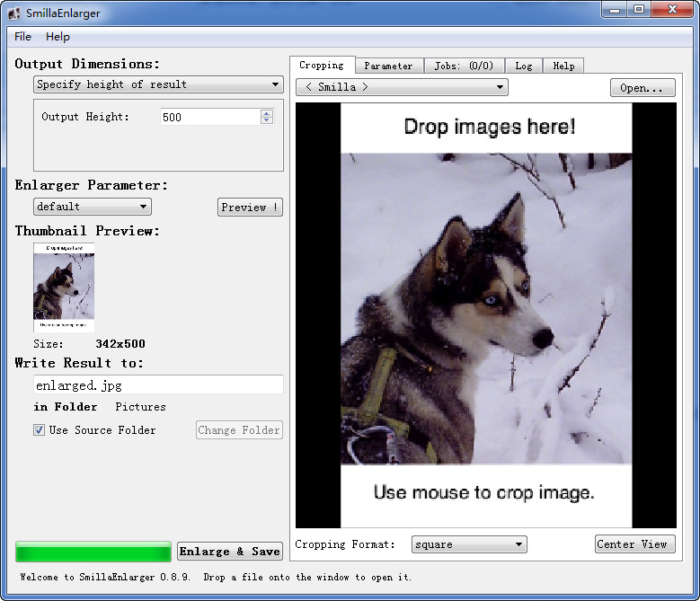Click the husky thumbnail preview image

pyautogui.click(x=64, y=287)
